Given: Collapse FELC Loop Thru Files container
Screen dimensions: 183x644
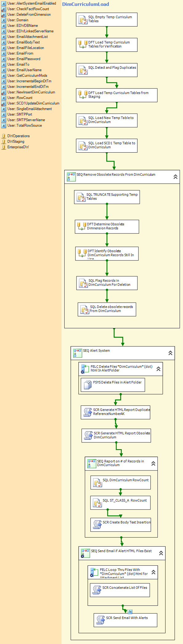Looking at the screenshot, I should point(153,572).
